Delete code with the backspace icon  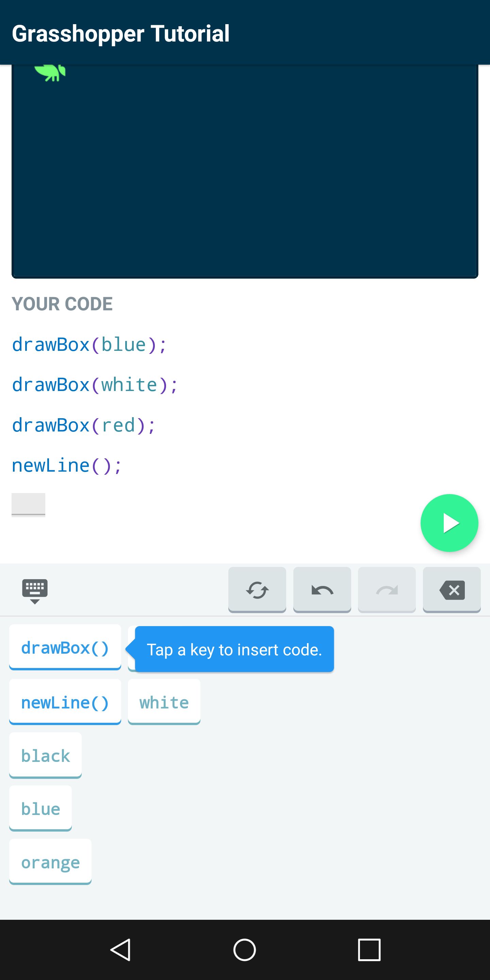452,590
